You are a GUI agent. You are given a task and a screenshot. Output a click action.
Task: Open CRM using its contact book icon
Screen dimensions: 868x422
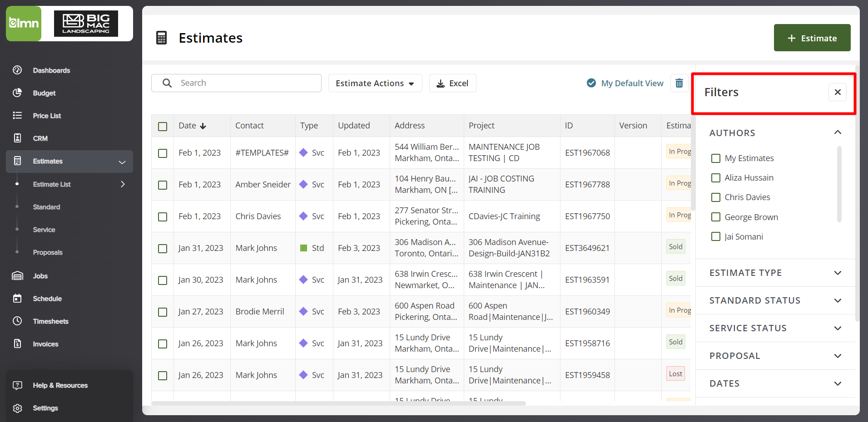[x=17, y=138]
